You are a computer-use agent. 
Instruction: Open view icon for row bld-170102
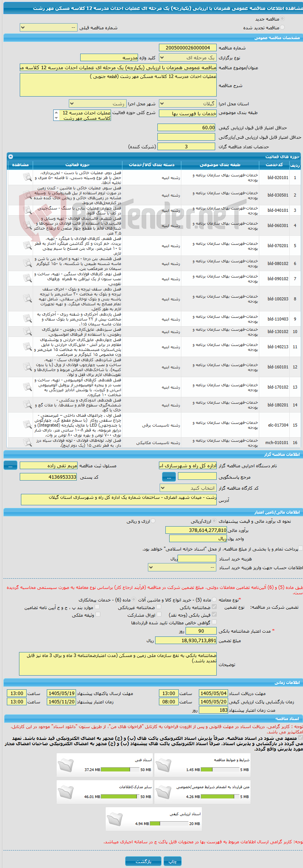point(27,387)
